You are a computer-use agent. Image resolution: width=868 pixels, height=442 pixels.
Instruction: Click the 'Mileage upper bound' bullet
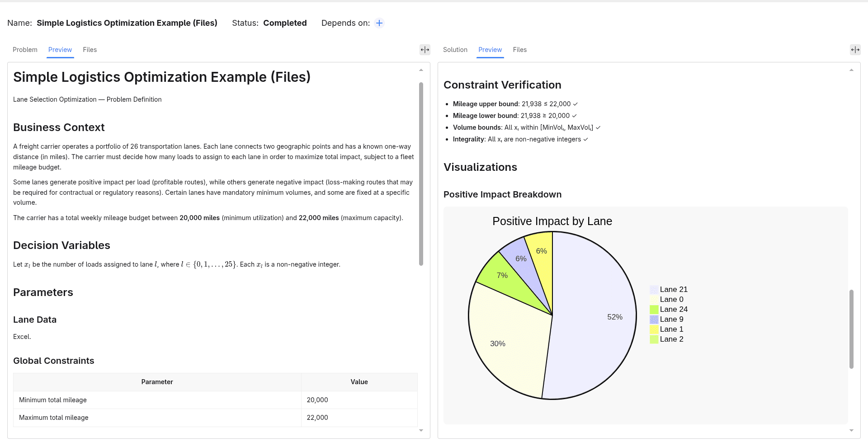click(x=515, y=104)
